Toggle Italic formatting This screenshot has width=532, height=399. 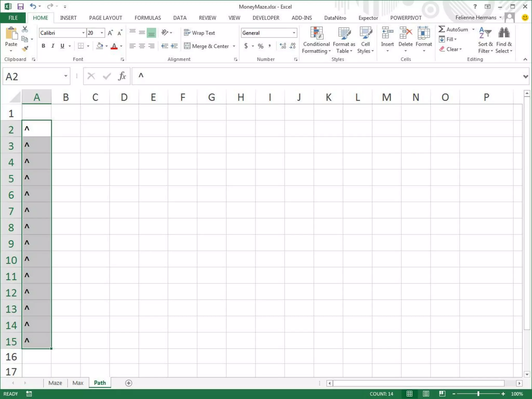53,46
